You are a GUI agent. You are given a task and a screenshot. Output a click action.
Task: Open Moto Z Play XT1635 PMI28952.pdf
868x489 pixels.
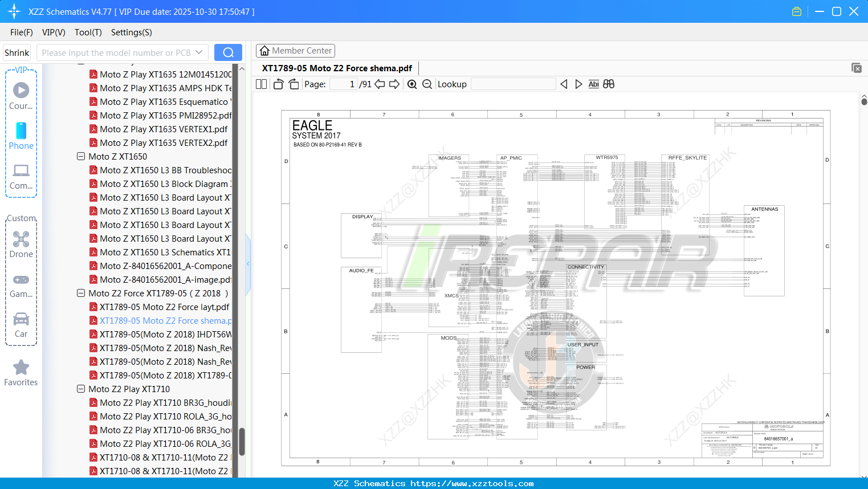(161, 115)
